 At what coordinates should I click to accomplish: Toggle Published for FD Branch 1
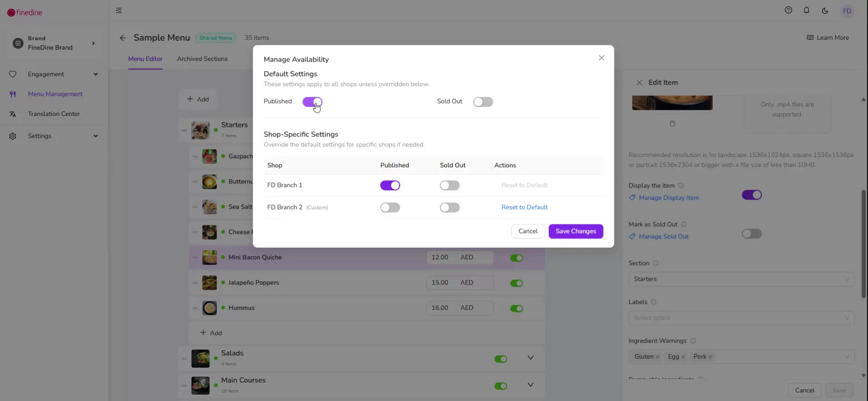pyautogui.click(x=390, y=185)
